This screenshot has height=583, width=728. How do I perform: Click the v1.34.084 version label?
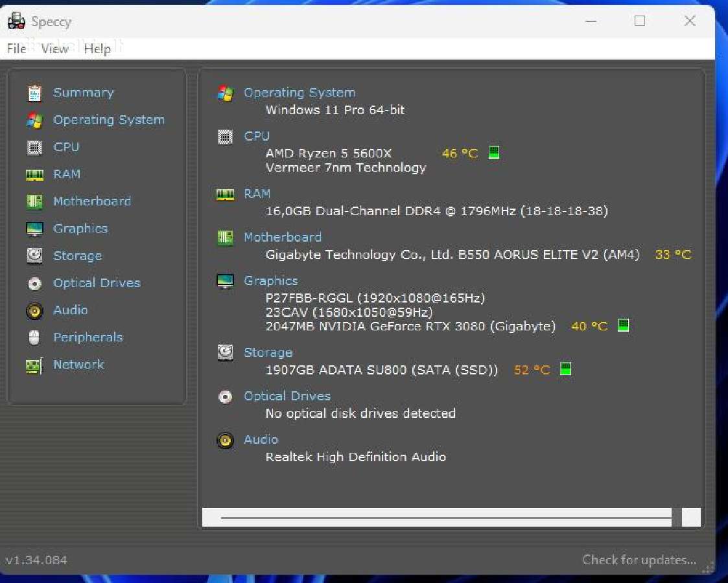(x=36, y=560)
